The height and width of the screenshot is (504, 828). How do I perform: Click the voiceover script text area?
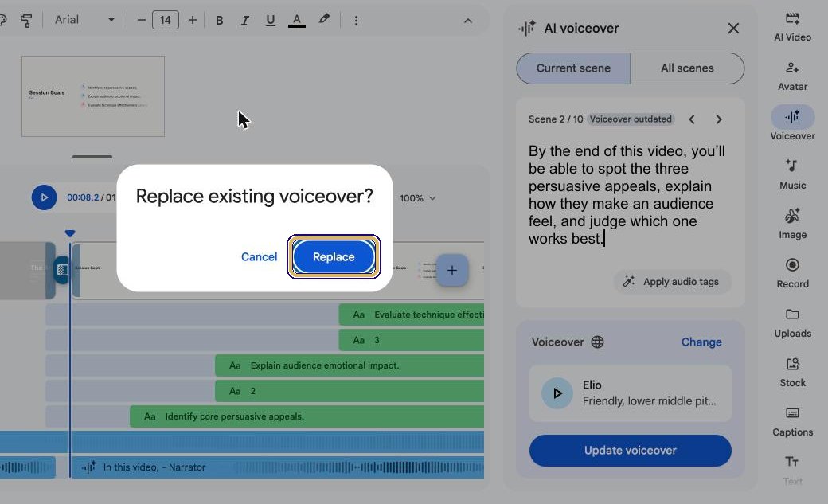pyautogui.click(x=630, y=195)
